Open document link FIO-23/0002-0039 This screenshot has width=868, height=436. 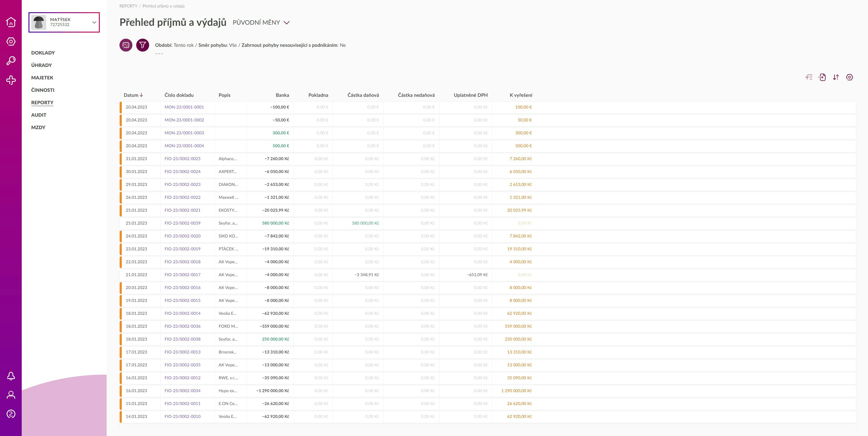(x=182, y=223)
